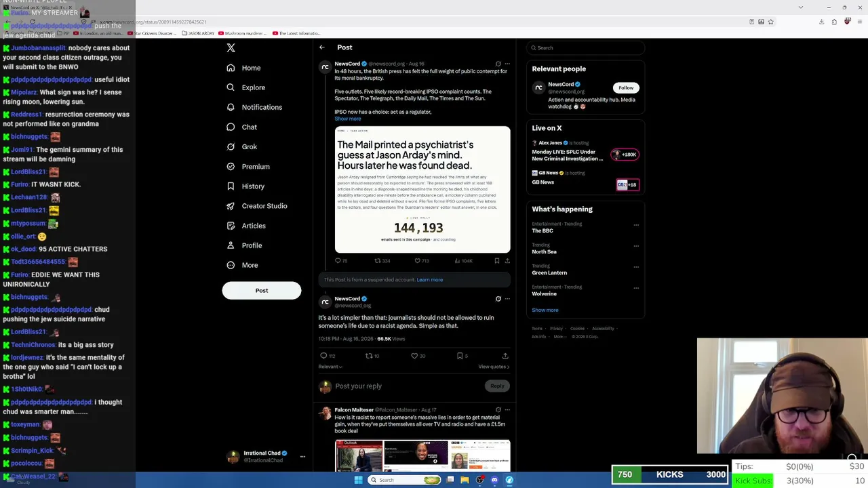The width and height of the screenshot is (868, 488).
Task: Open more options on main NewsCord post
Action: pyautogui.click(x=507, y=298)
